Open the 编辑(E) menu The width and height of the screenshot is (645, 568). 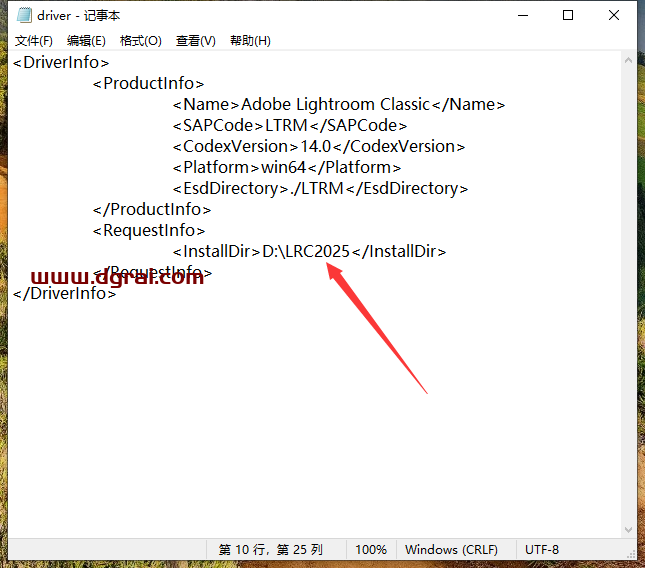pos(86,41)
